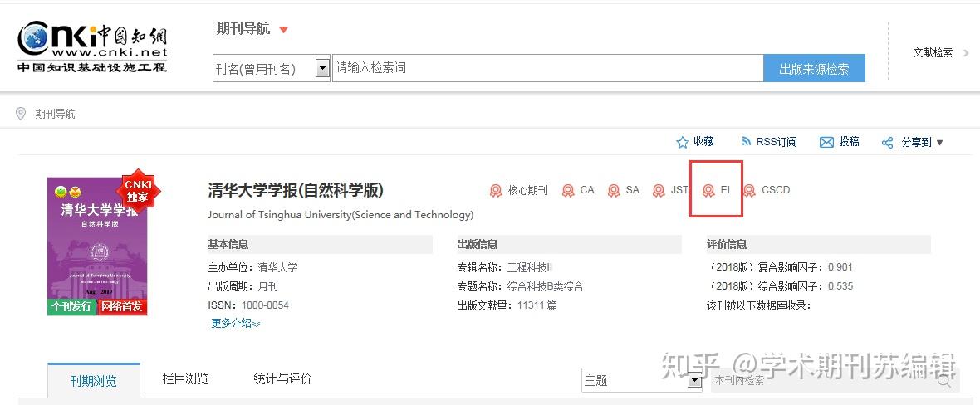Image resolution: width=980 pixels, height=405 pixels.
Task: Click the 期刊导航 header title
Action: [x=243, y=29]
